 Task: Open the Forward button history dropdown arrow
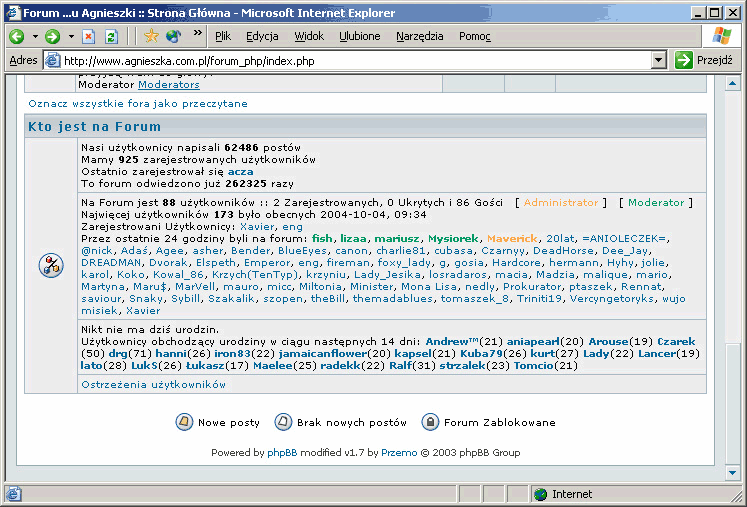pos(71,36)
